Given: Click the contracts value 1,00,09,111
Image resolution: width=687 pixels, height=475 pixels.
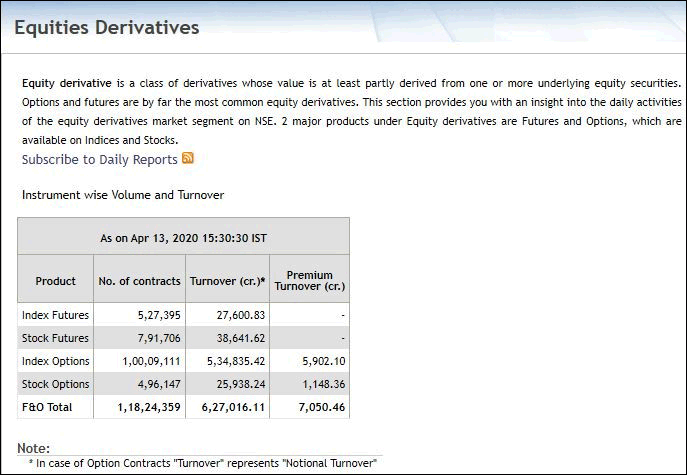Looking at the screenshot, I should (x=151, y=361).
